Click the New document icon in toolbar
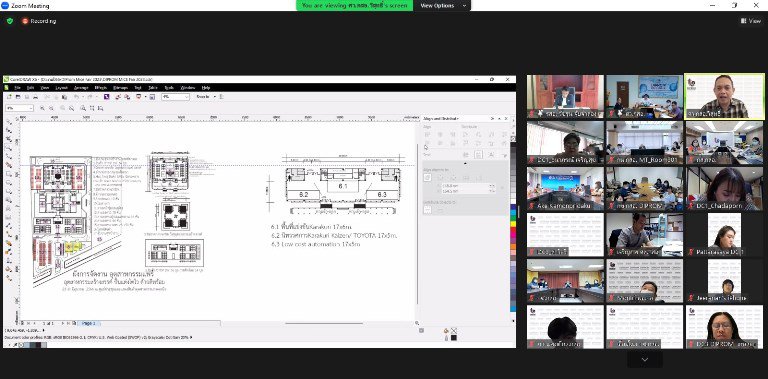 pos(10,97)
